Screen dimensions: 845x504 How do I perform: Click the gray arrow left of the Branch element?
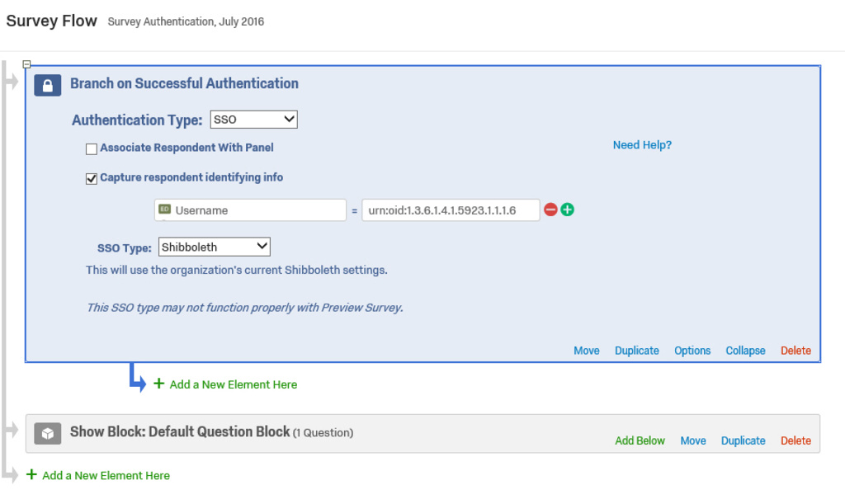pos(10,82)
